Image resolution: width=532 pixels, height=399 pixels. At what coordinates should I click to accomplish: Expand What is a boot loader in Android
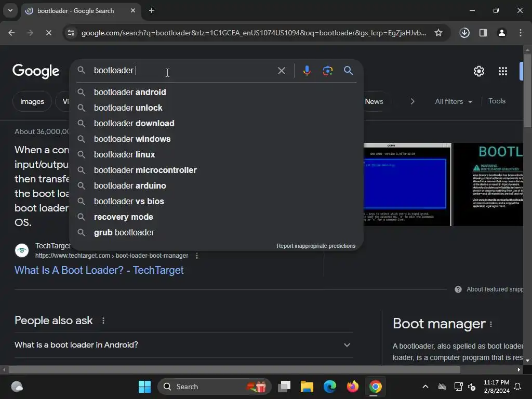(183, 345)
